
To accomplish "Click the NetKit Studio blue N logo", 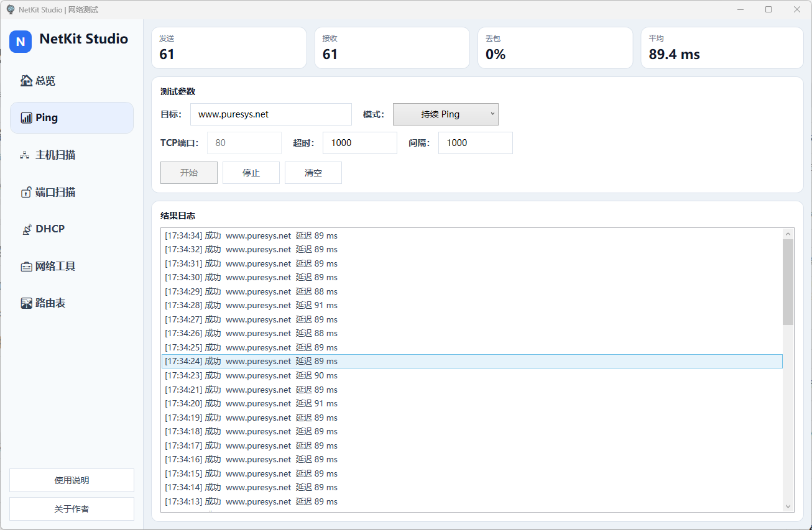I will 21,42.
